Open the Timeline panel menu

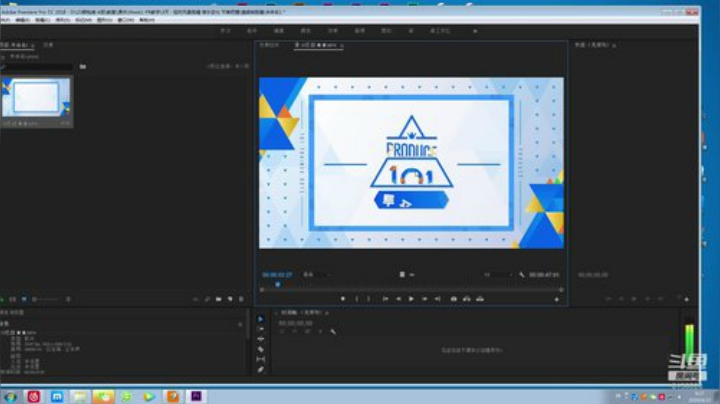pos(327,313)
